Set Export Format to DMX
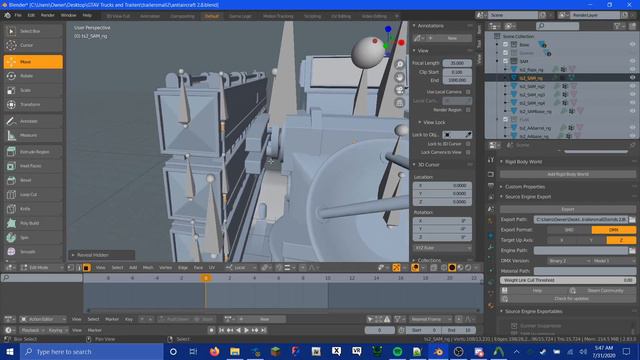640x360 pixels. (x=614, y=230)
